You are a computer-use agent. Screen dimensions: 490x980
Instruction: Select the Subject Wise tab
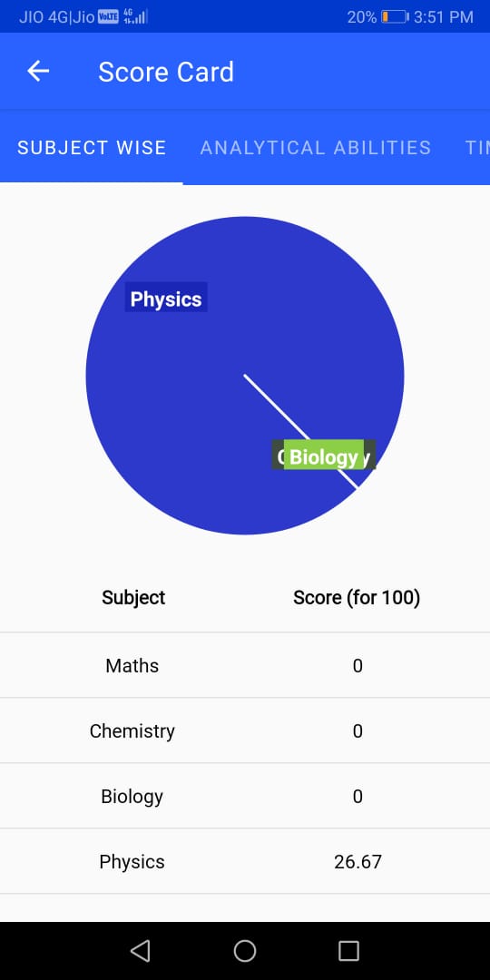92,148
